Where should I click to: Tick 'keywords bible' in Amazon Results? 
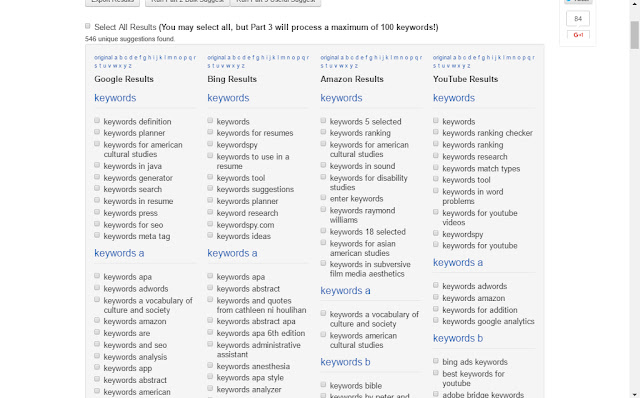coord(323,385)
